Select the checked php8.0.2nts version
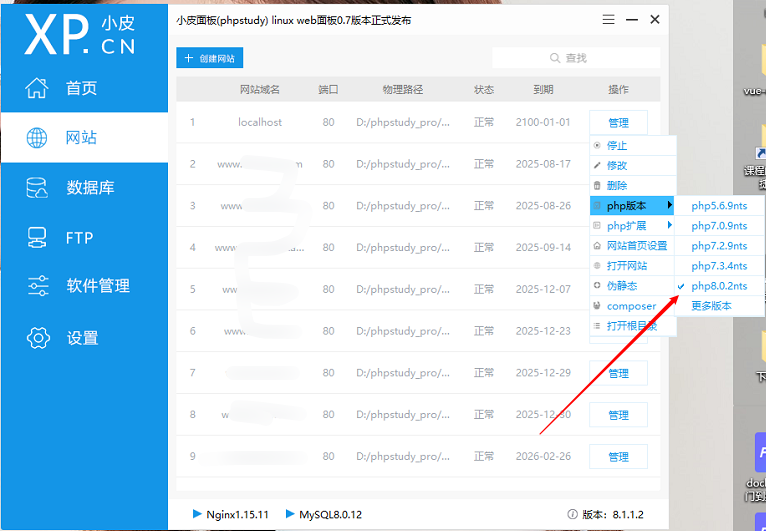Image resolution: width=766 pixels, height=531 pixels. tap(719, 286)
